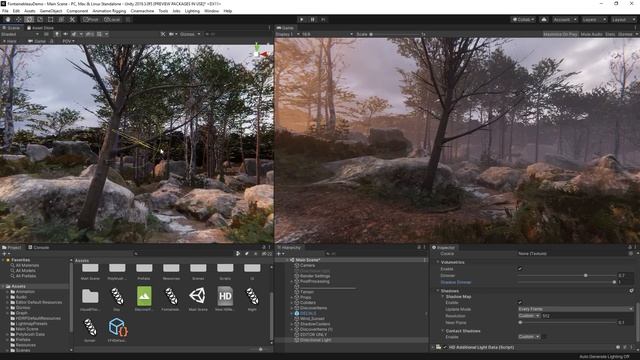Select All Materials under Favorites

coord(27,265)
